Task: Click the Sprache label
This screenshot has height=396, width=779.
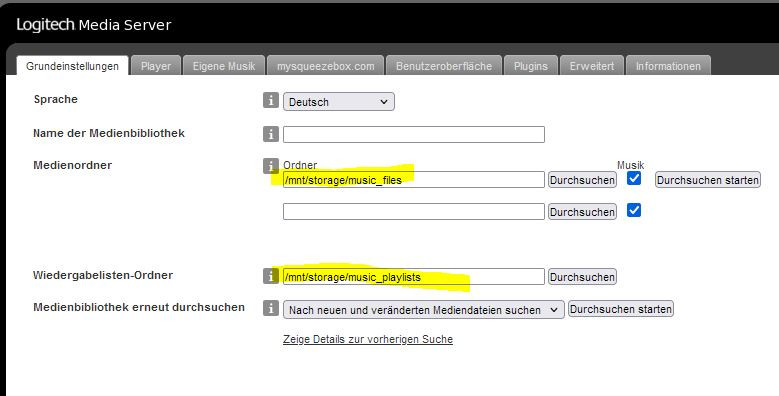Action: [56, 99]
